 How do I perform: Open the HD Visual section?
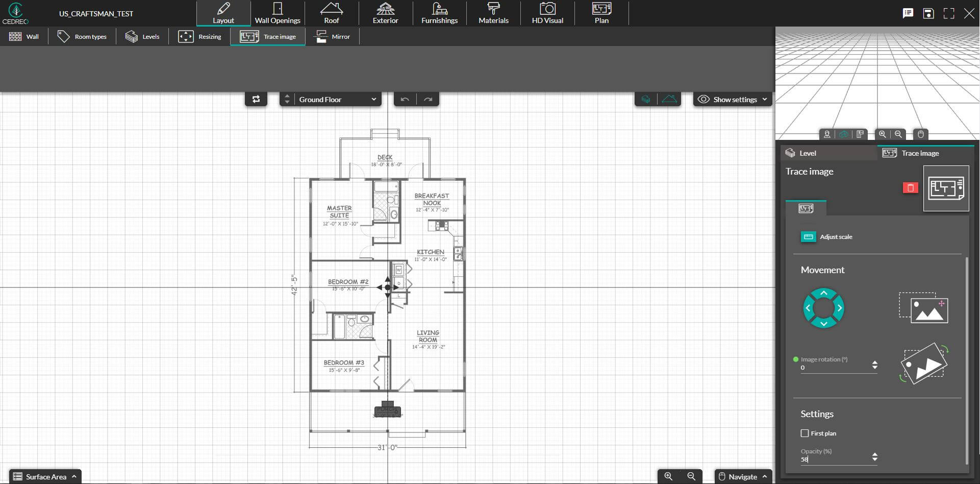click(x=547, y=13)
